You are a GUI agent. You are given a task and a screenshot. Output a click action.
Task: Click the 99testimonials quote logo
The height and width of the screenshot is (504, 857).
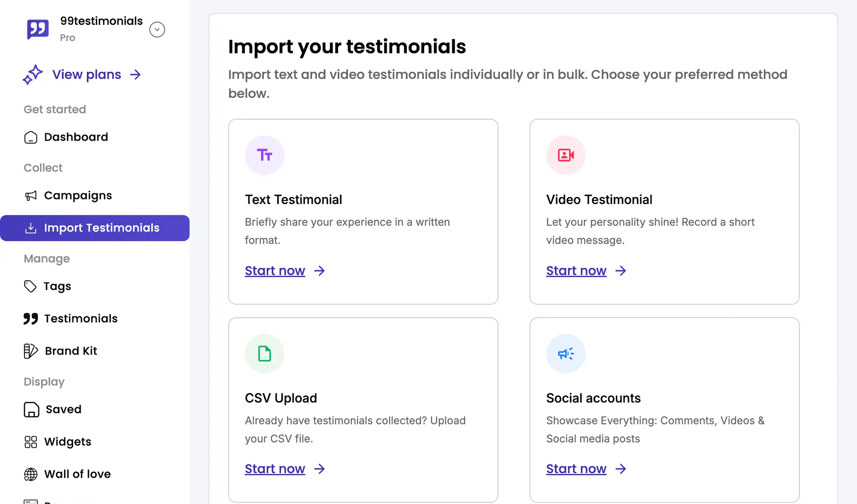click(37, 29)
